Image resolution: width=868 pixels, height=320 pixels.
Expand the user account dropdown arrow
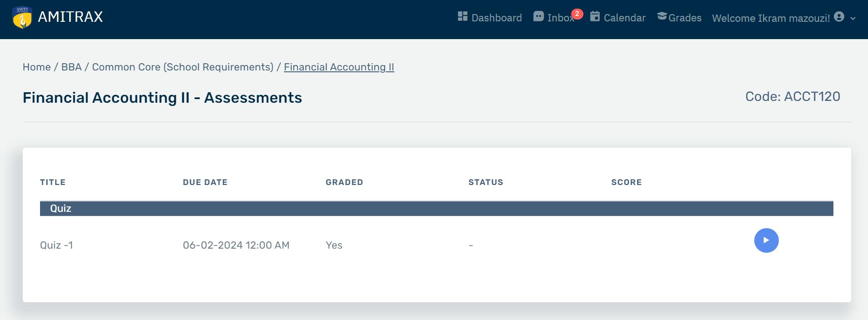(x=853, y=19)
